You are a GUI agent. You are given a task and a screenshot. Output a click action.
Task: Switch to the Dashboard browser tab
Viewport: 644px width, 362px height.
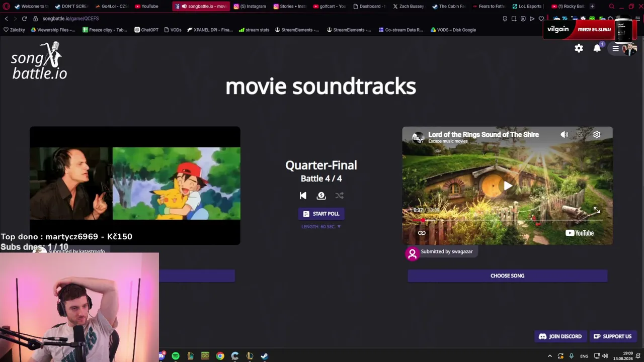coord(369,7)
